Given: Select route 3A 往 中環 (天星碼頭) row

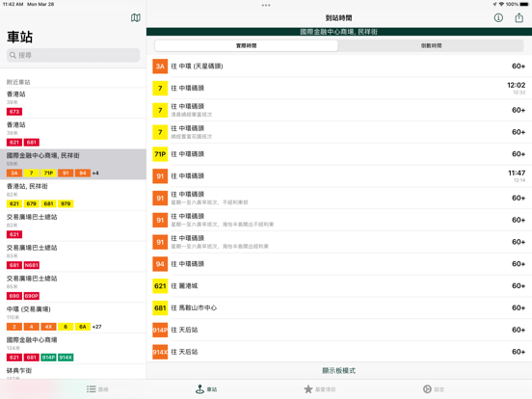Looking at the screenshot, I should pos(339,66).
